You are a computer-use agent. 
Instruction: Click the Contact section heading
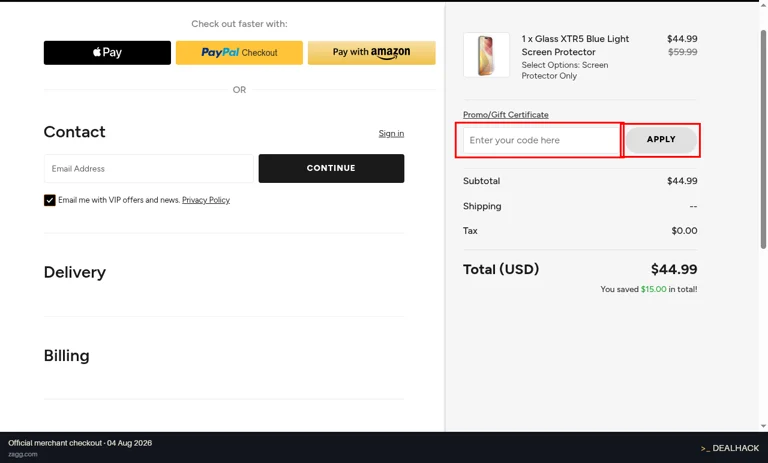pyautogui.click(x=74, y=131)
